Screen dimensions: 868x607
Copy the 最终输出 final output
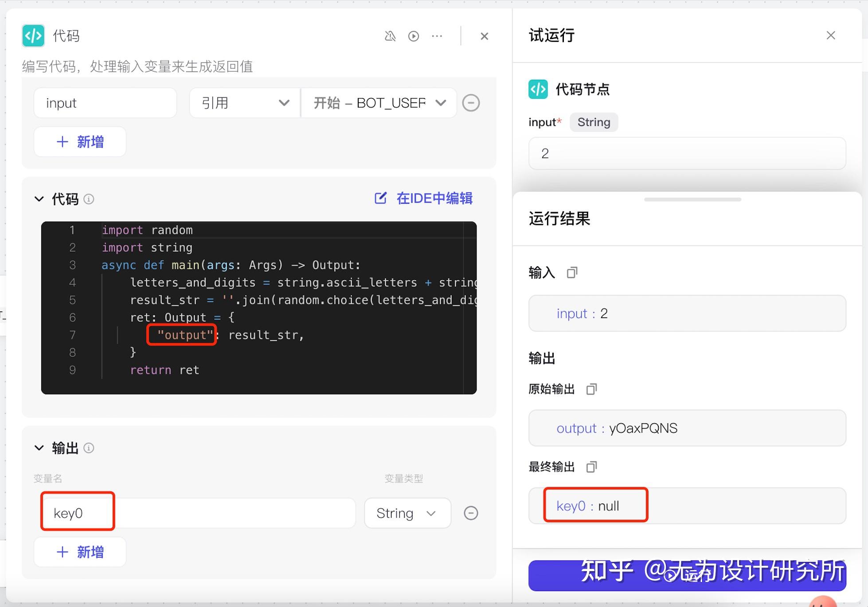tap(591, 467)
